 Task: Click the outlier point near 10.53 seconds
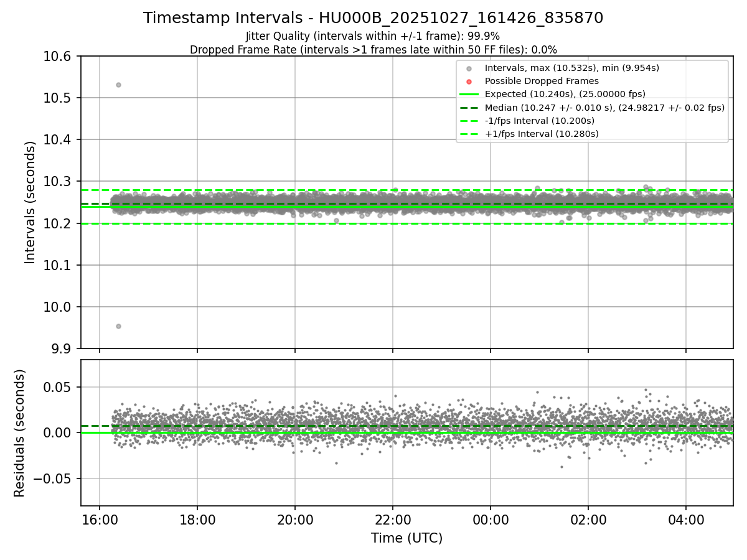[118, 85]
